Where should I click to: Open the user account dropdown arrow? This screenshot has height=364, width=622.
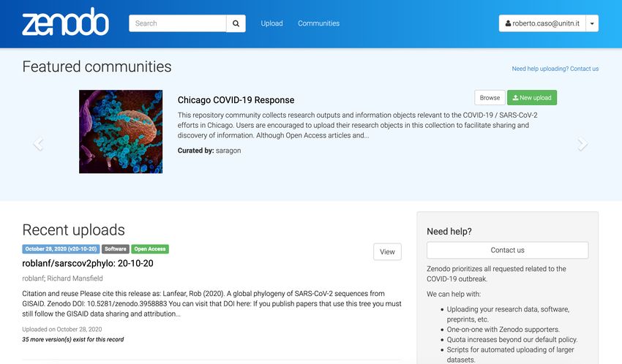[592, 23]
